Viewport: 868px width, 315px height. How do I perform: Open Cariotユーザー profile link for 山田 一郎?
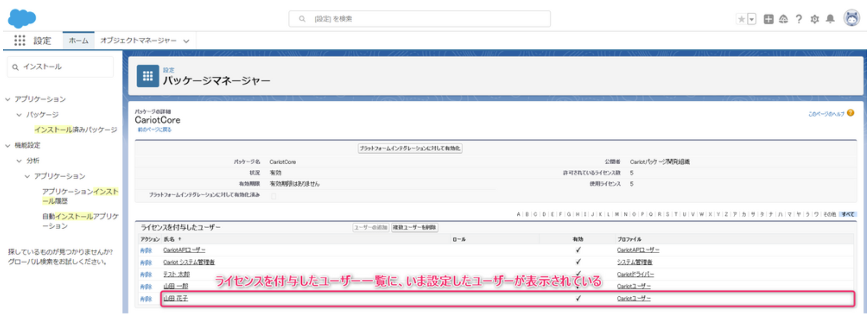coord(634,286)
